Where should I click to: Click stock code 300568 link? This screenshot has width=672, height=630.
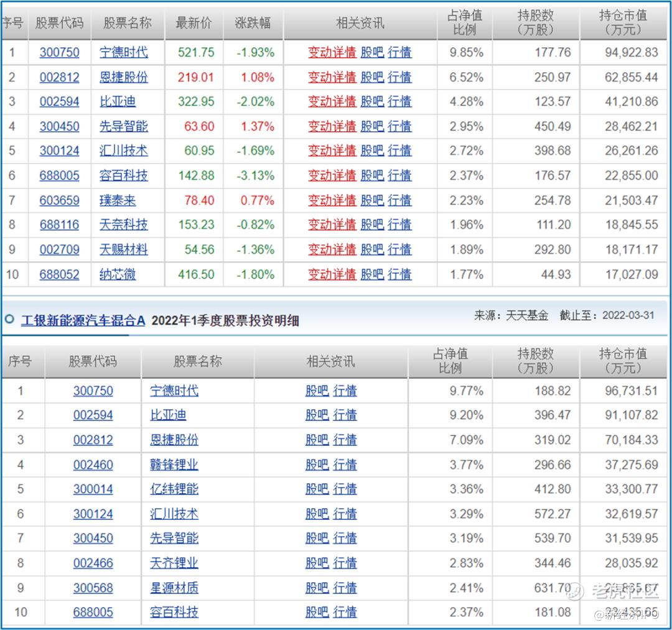coord(93,588)
